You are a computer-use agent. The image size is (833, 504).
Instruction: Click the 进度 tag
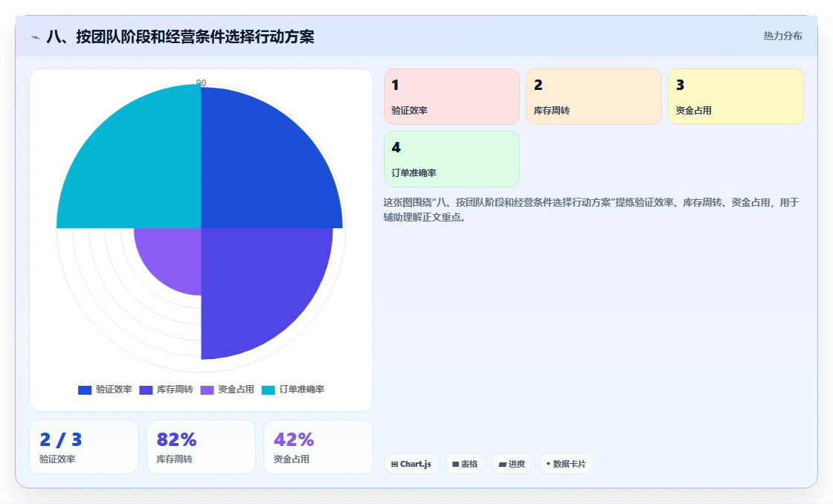[x=512, y=464]
